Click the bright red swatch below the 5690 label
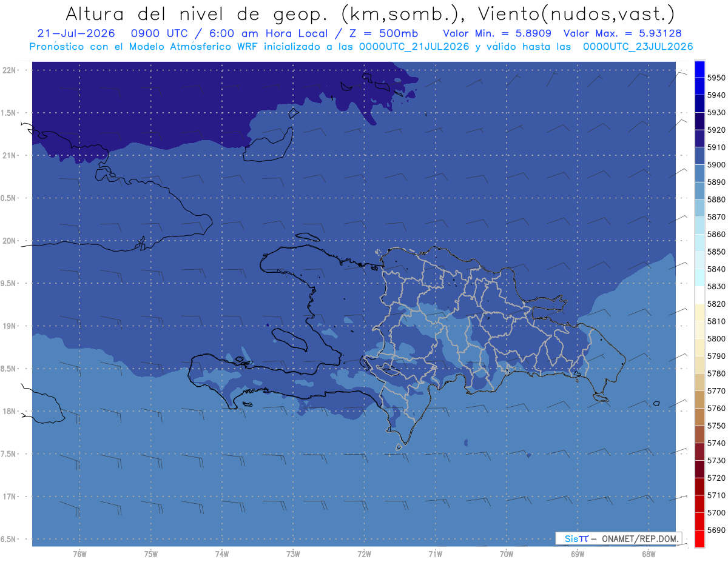 click(x=699, y=539)
